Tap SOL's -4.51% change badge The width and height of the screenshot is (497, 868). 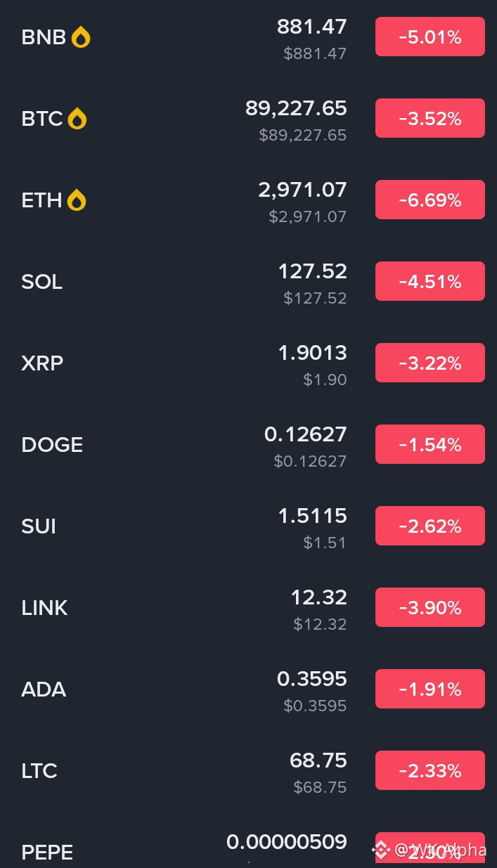click(430, 281)
